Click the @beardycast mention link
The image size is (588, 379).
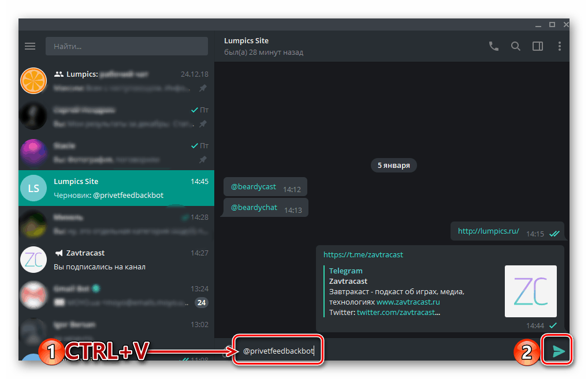(x=253, y=186)
